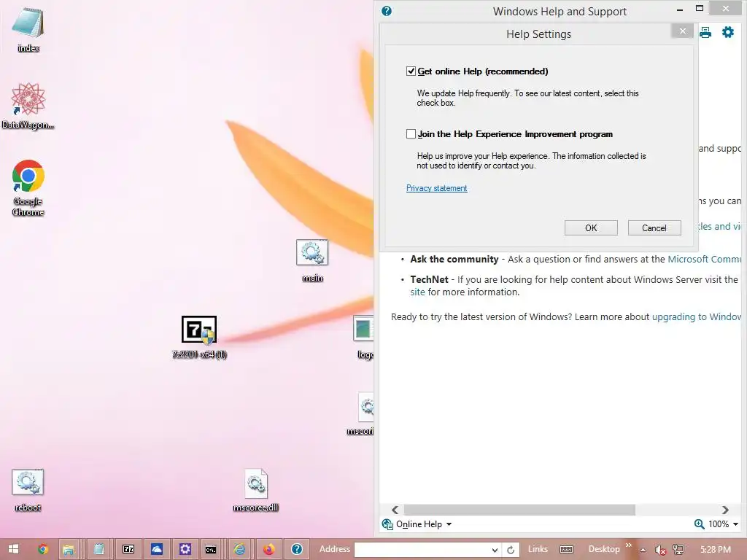Open the blue cloud app in the taskbar
The height and width of the screenshot is (560, 747).
click(x=157, y=549)
